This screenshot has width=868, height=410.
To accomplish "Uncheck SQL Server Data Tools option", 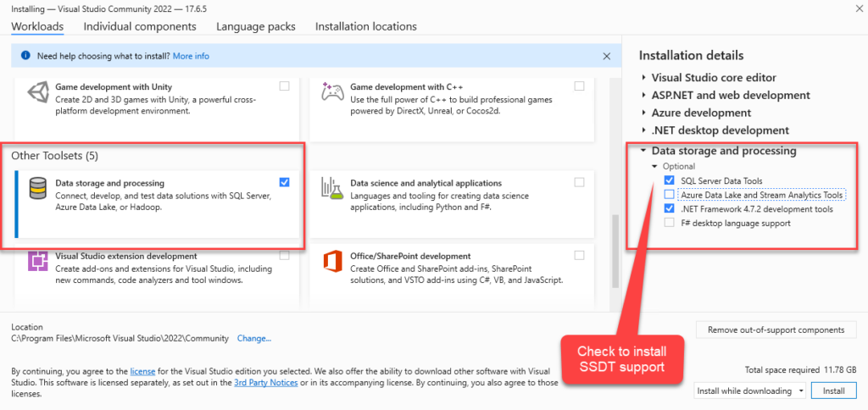I will click(670, 180).
